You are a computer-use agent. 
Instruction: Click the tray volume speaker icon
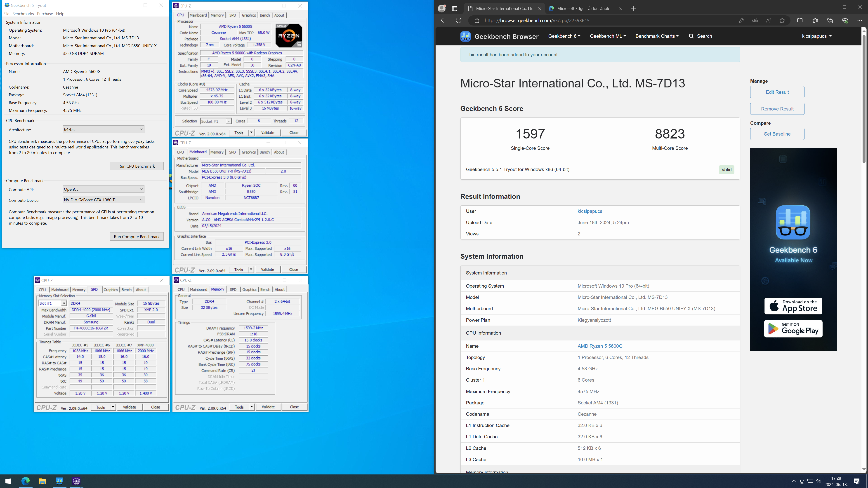pos(818,481)
